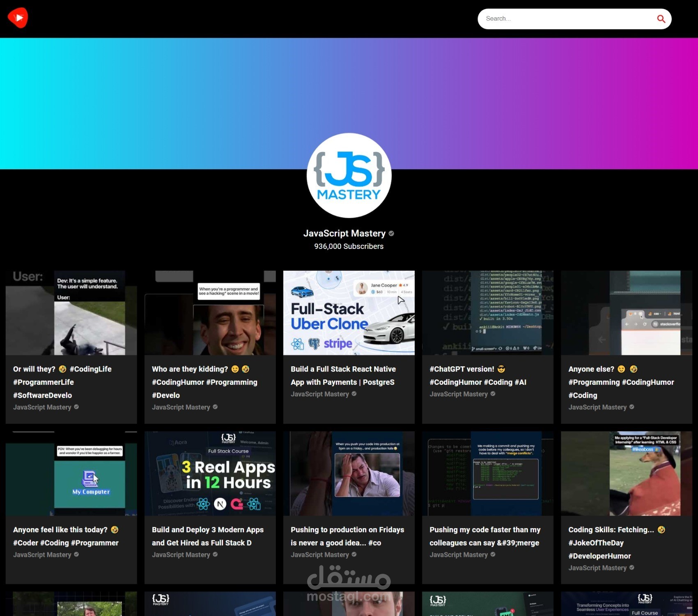Click the verified check under the React Native video

(x=354, y=394)
